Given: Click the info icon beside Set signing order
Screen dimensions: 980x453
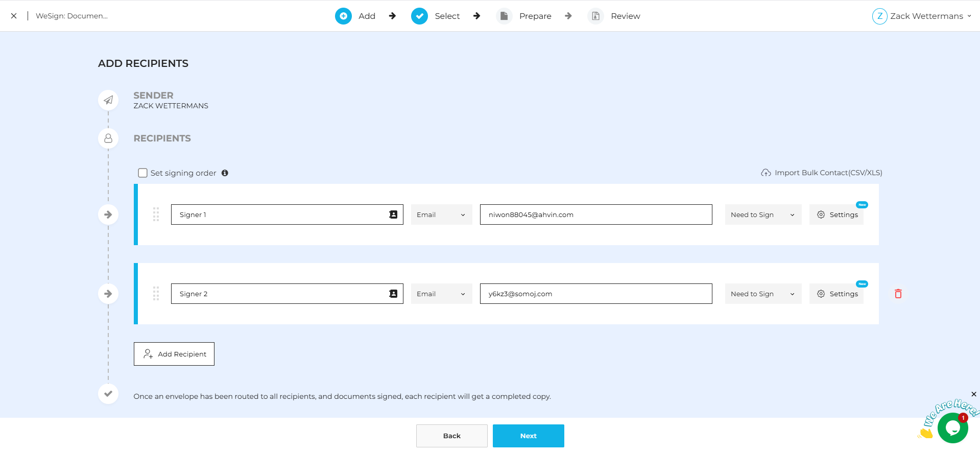Looking at the screenshot, I should (225, 173).
